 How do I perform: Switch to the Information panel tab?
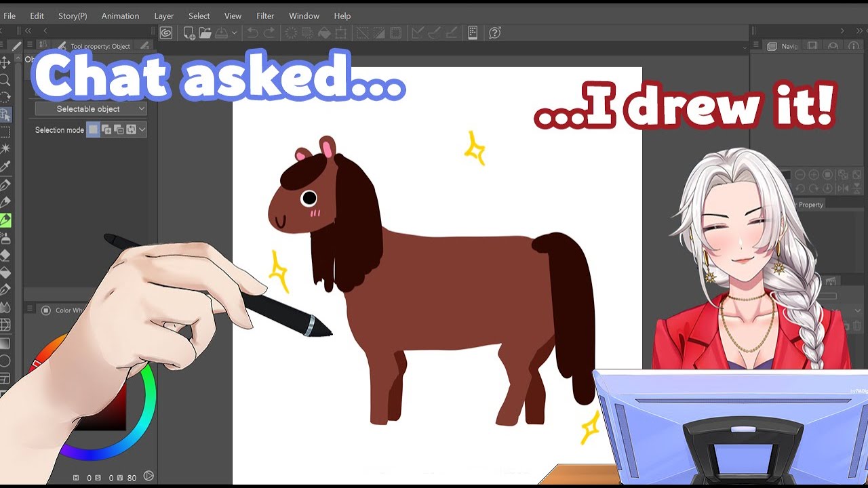853,46
